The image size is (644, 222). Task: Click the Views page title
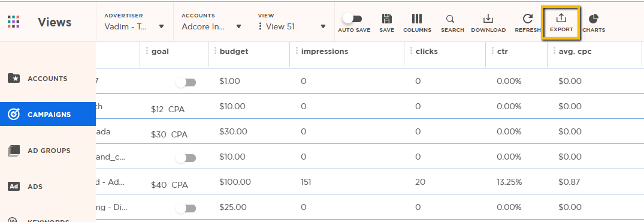click(55, 22)
